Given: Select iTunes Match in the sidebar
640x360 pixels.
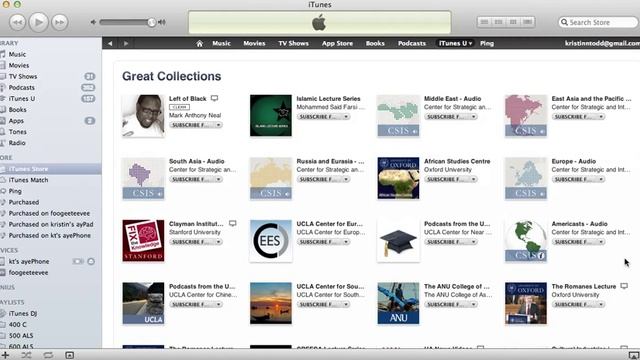Looking at the screenshot, I should (x=28, y=180).
